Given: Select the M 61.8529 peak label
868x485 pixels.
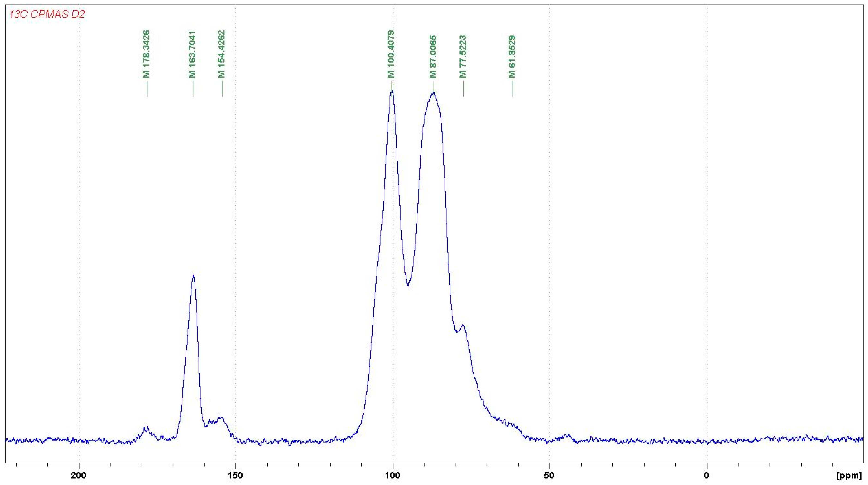Looking at the screenshot, I should pos(512,56).
